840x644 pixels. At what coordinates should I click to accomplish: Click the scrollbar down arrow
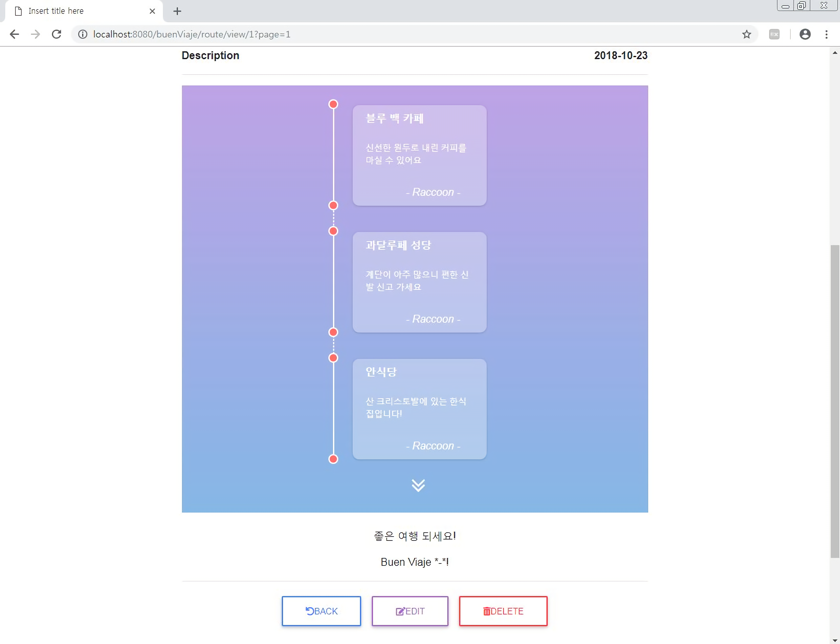(x=835, y=640)
